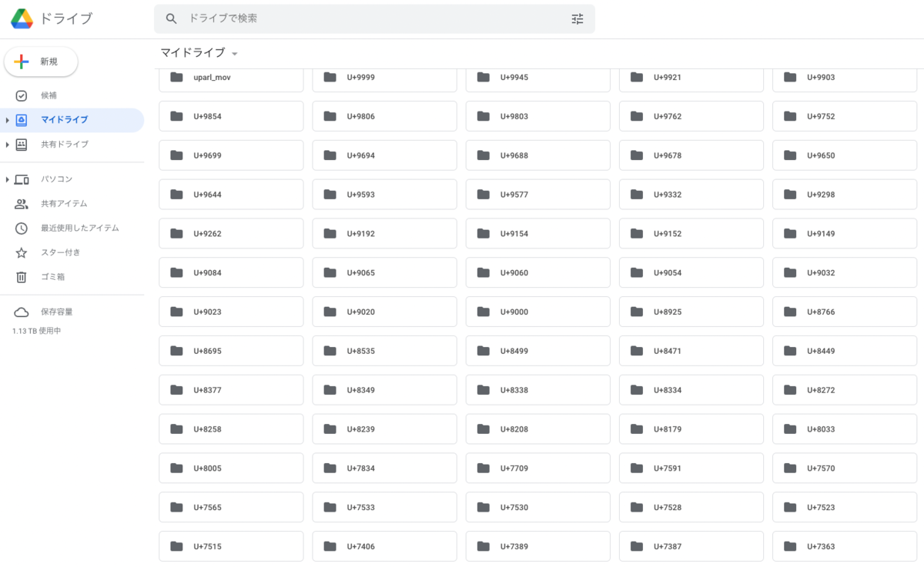Image resolution: width=924 pixels, height=567 pixels.
Task: Select the U+9650 folder icon
Action: point(790,155)
